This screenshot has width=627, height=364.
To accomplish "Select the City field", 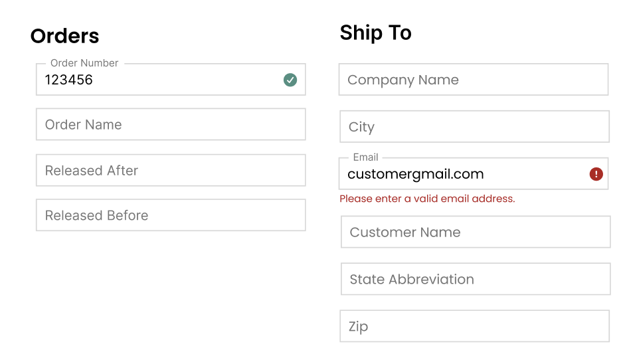I will coord(474,127).
